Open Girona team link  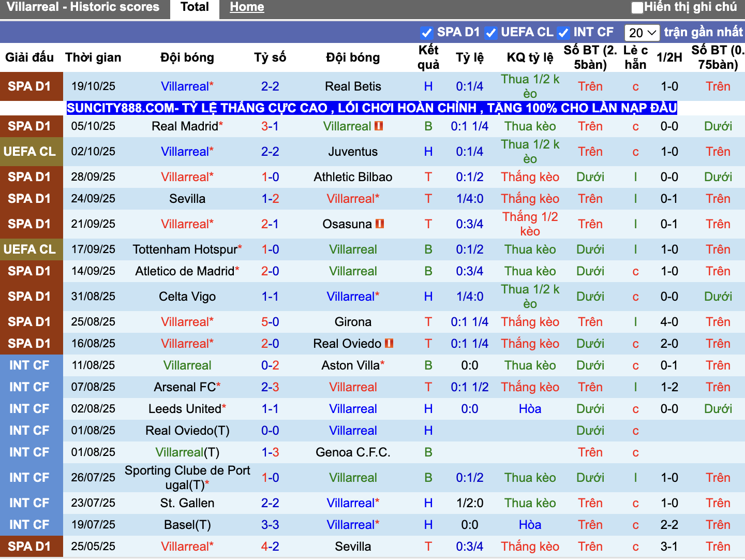coord(353,322)
